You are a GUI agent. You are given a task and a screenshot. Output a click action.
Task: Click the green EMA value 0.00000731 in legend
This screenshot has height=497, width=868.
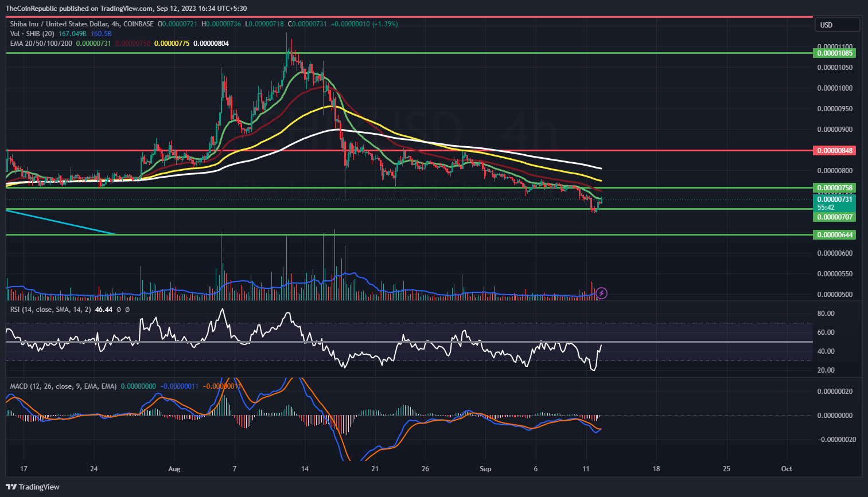(94, 44)
